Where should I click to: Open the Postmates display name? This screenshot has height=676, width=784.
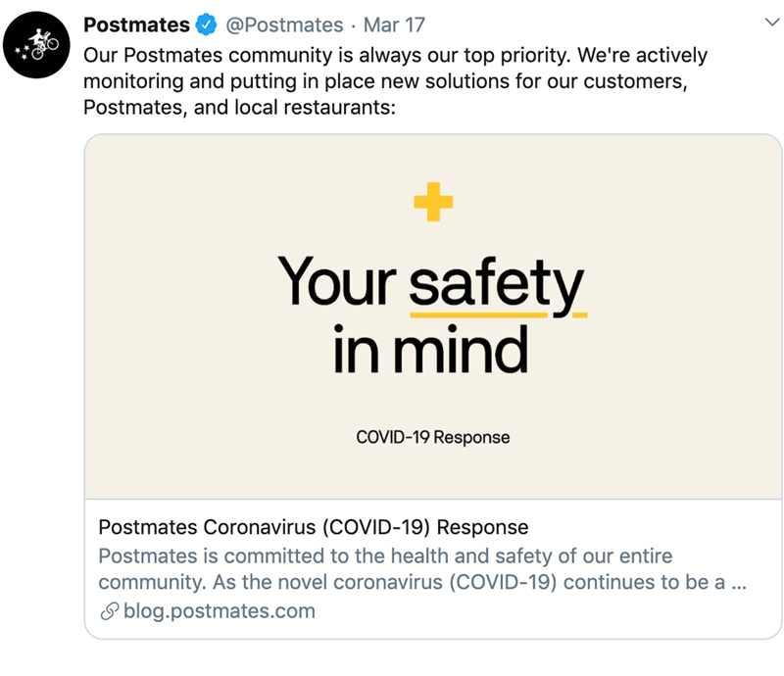click(137, 24)
